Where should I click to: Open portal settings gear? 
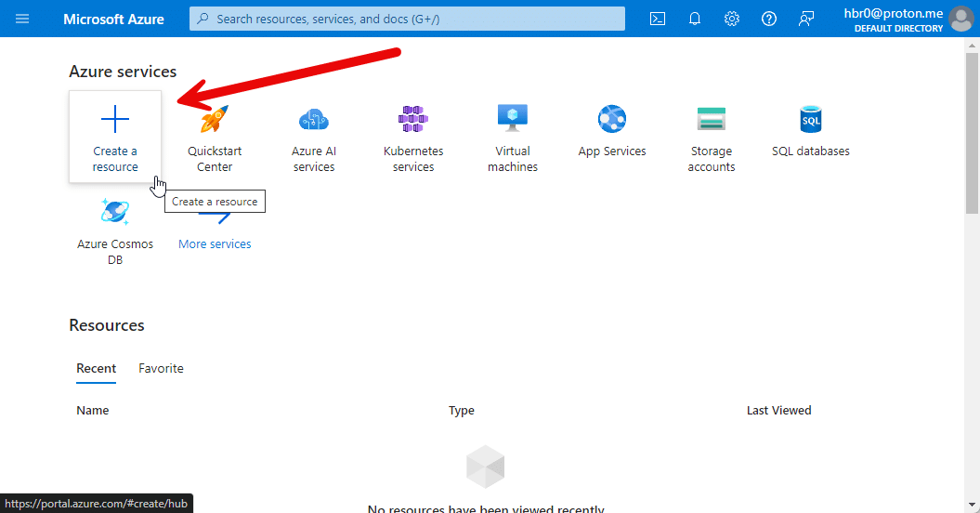click(732, 19)
